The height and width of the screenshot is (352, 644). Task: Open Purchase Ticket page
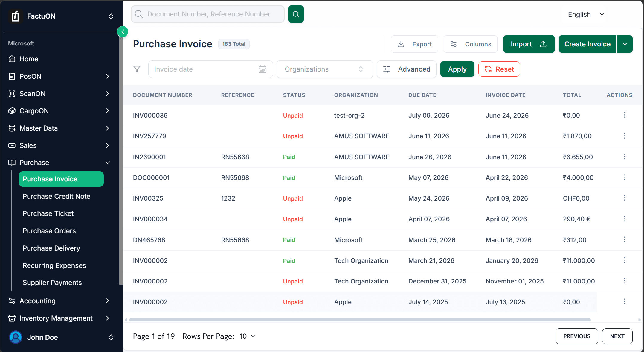click(48, 213)
